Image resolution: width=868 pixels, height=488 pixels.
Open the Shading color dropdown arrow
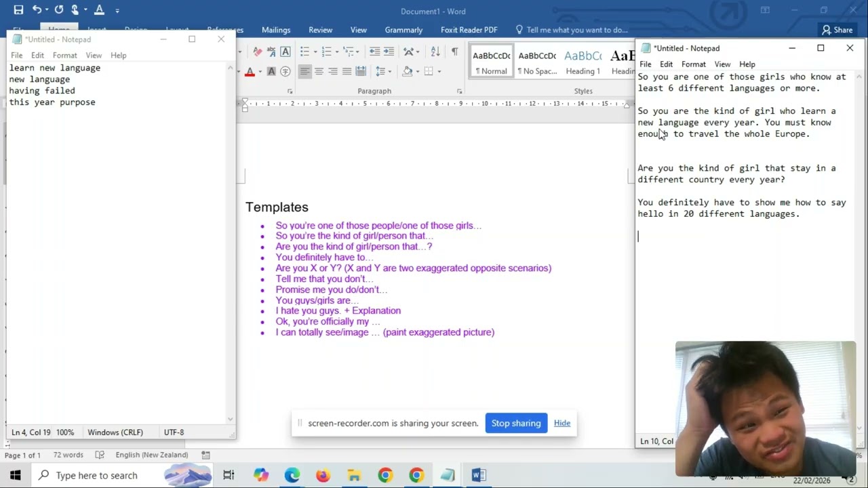(x=418, y=71)
